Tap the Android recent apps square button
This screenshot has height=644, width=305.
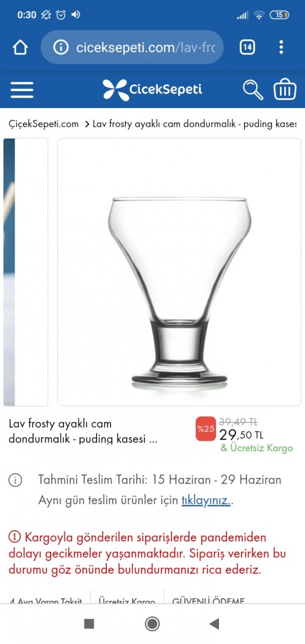point(88,624)
